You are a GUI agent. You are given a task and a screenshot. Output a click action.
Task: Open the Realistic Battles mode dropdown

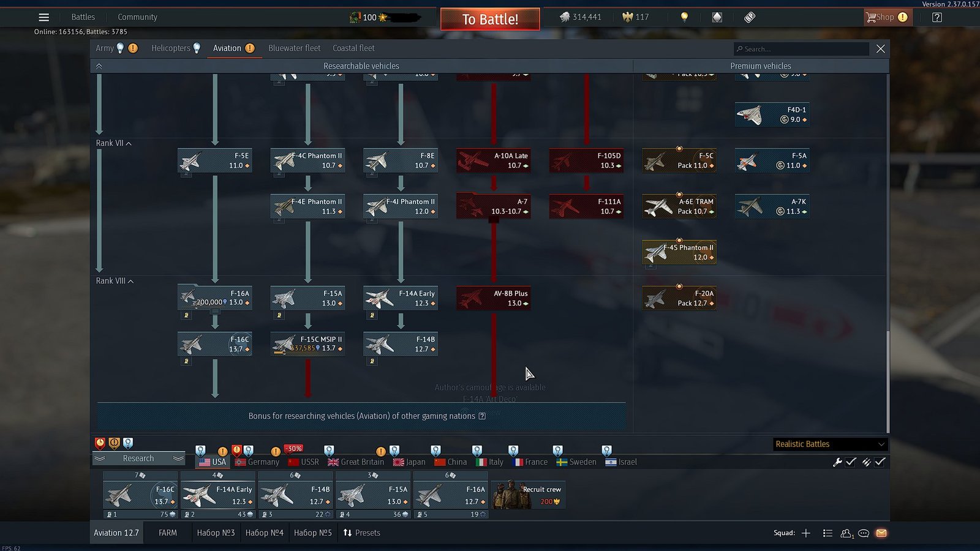[x=829, y=444]
